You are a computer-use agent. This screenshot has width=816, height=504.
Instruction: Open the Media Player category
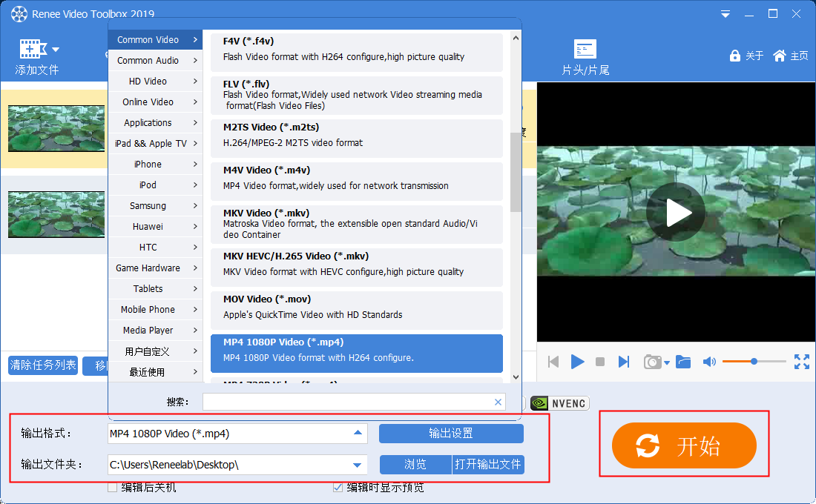(156, 331)
